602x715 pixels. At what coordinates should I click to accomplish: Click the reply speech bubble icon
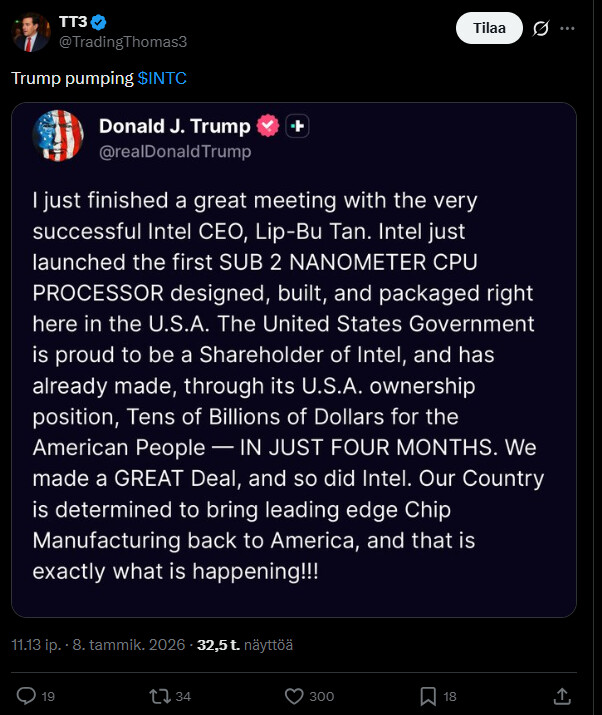[27, 696]
